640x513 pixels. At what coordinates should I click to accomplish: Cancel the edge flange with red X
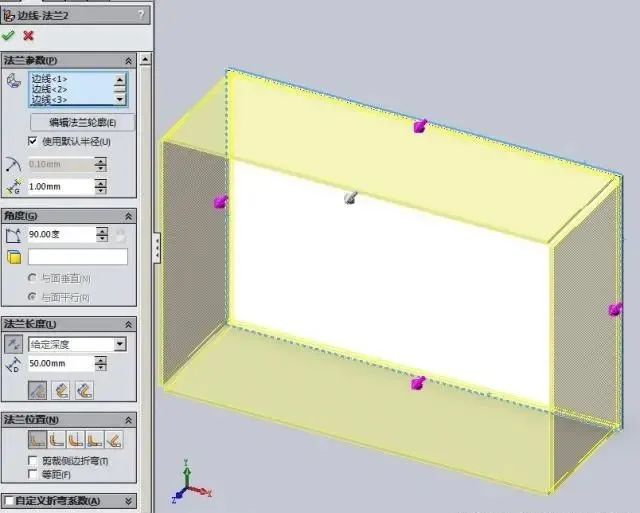[28, 36]
